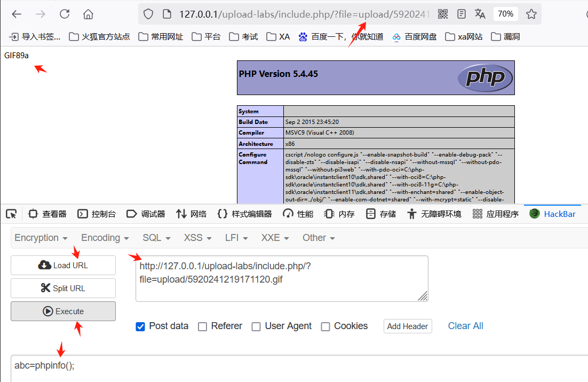Expand the Encryption dropdown

[x=41, y=238]
